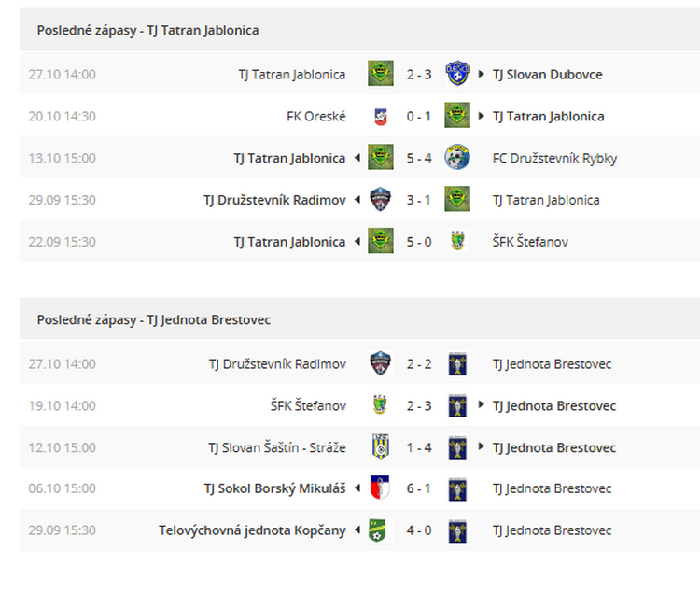The height and width of the screenshot is (594, 700).
Task: Open TJ Sokol Borský Mikuláš team link
Action: 275,488
